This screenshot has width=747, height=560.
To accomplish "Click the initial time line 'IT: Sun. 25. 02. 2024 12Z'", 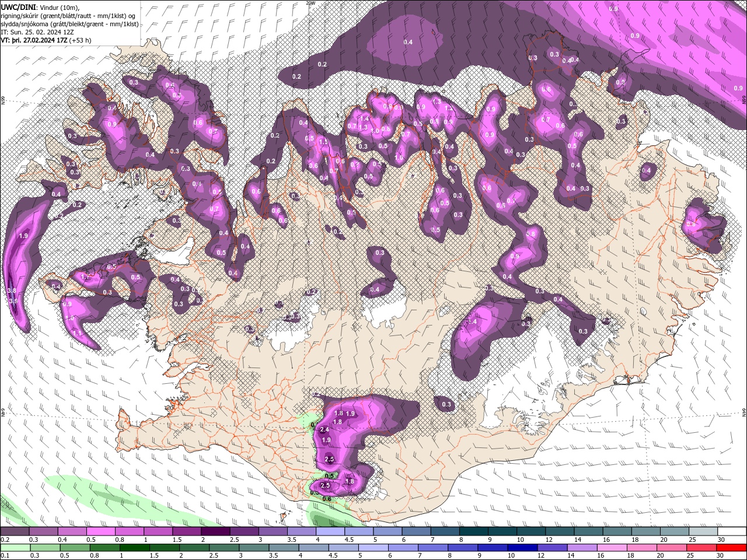I will (x=37, y=32).
